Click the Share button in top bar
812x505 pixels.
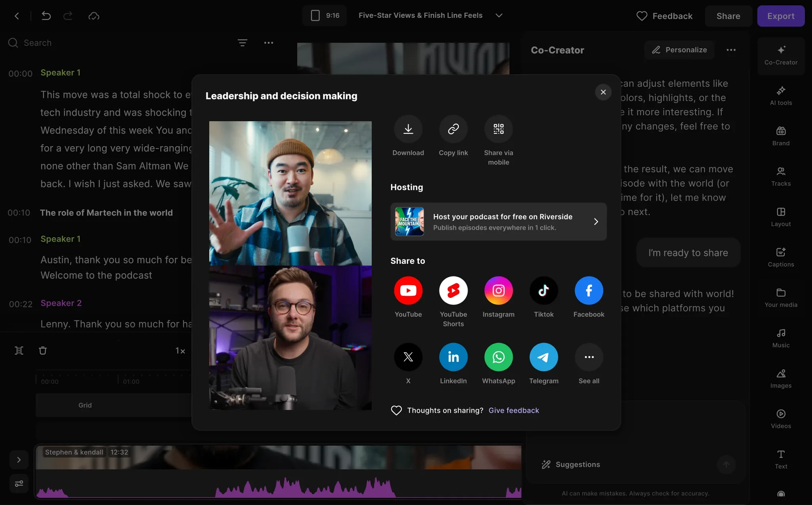coord(728,16)
